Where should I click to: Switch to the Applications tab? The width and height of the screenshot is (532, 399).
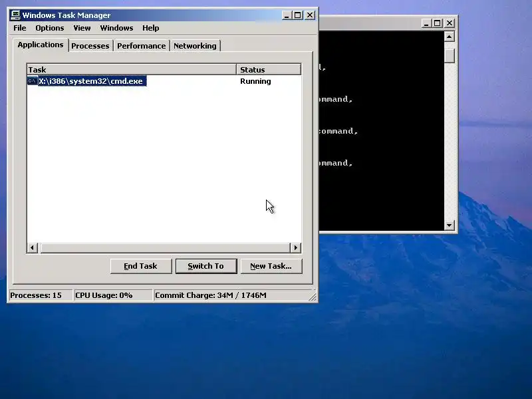[x=41, y=45]
